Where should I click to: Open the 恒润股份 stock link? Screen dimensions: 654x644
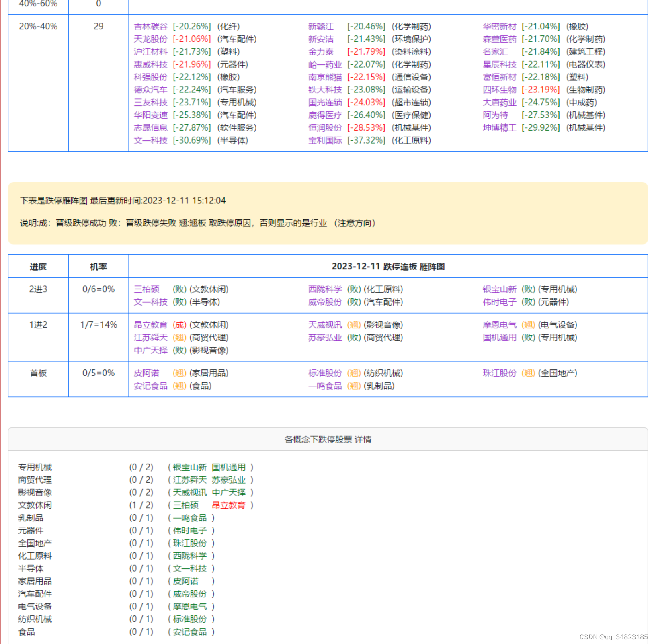(x=325, y=128)
